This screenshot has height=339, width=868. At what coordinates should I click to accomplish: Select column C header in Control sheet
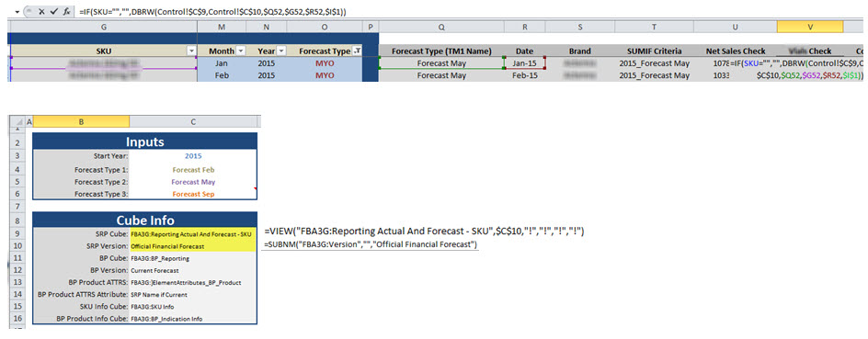tap(194, 120)
